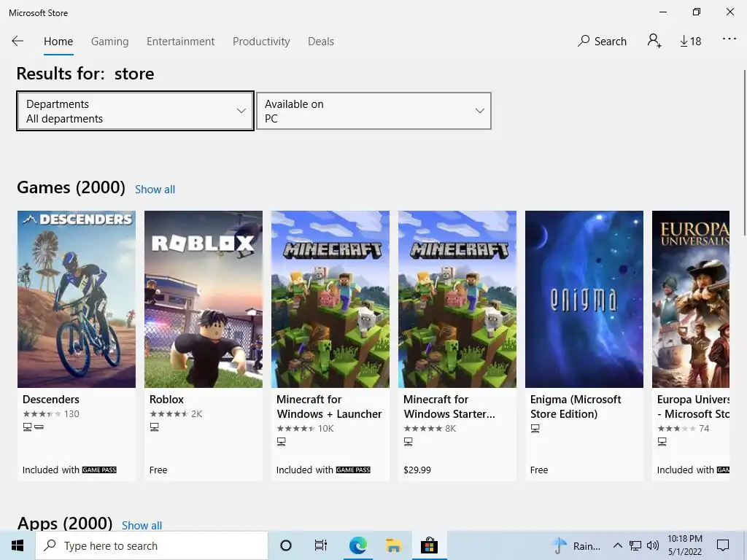The width and height of the screenshot is (747, 560).
Task: Open the Roblox game cover
Action: (204, 299)
